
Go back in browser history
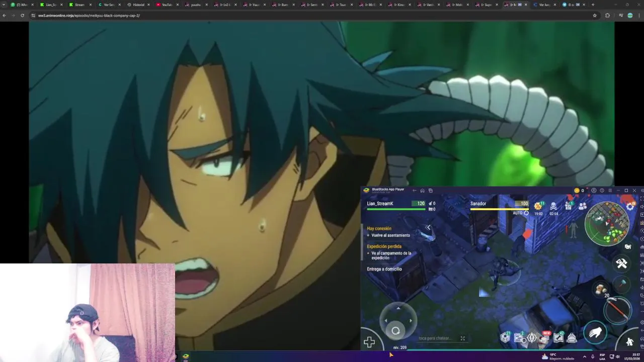[4, 15]
